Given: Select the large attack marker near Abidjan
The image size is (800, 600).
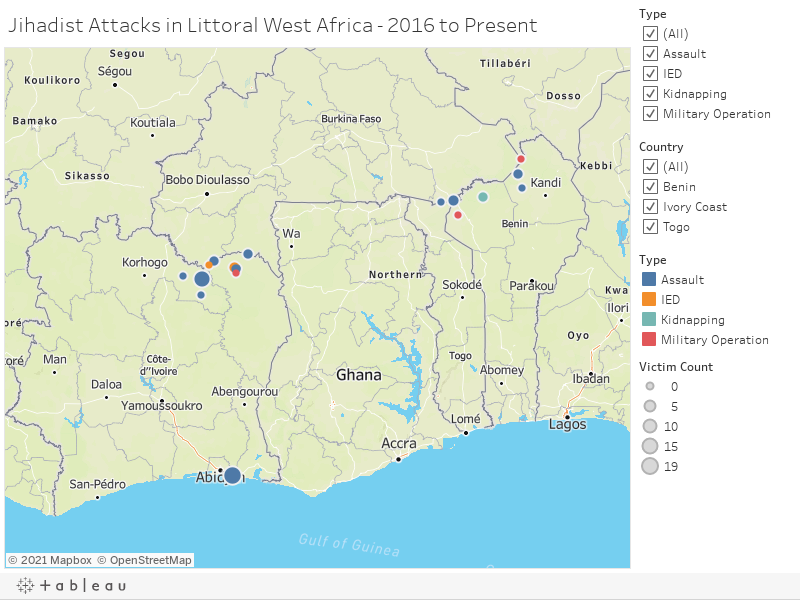Looking at the screenshot, I should (232, 474).
